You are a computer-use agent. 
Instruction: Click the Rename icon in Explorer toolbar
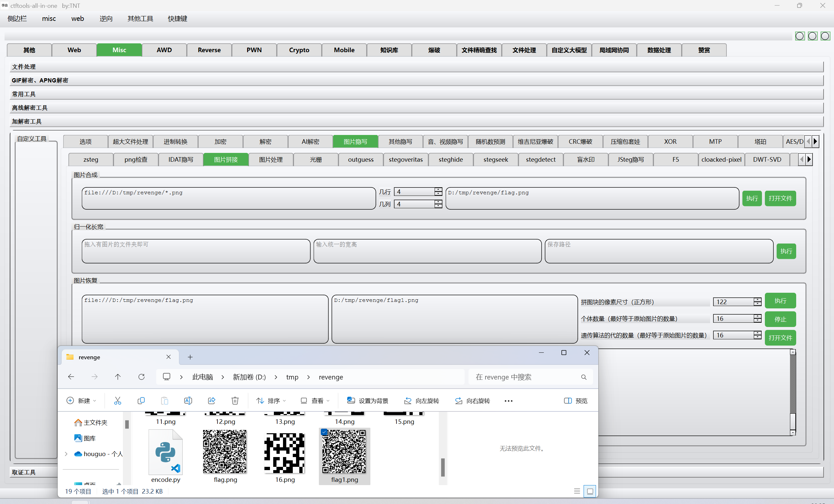pos(188,401)
